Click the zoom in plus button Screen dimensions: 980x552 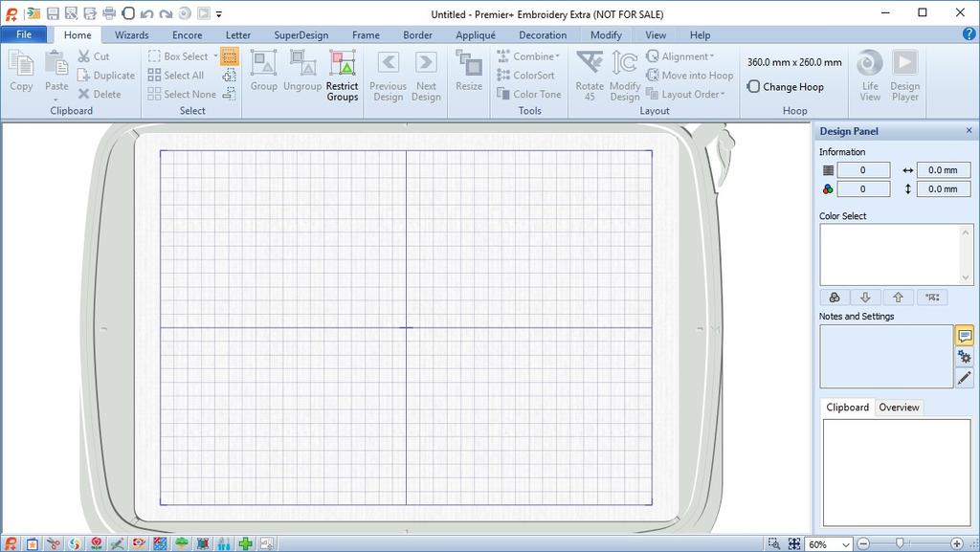coord(957,544)
